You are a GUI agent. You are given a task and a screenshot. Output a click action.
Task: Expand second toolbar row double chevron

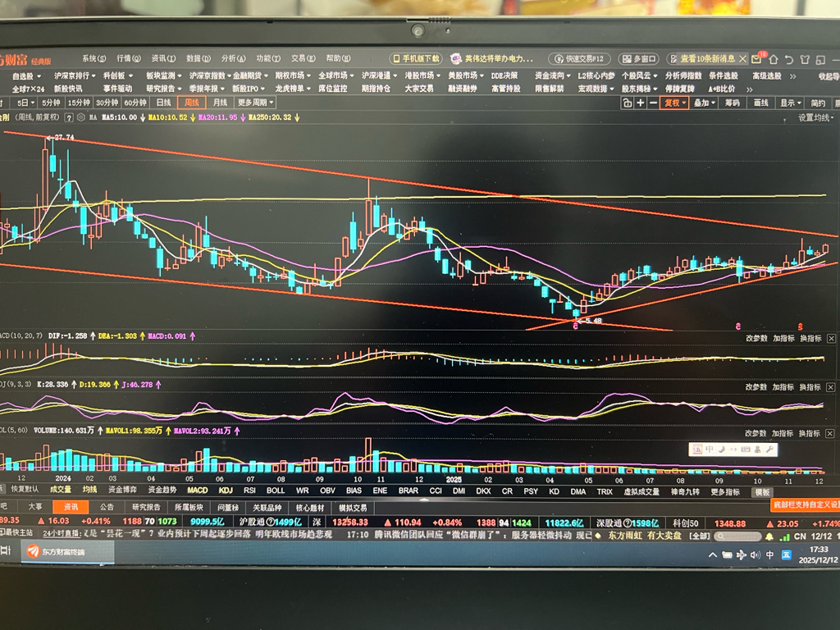[x=750, y=89]
